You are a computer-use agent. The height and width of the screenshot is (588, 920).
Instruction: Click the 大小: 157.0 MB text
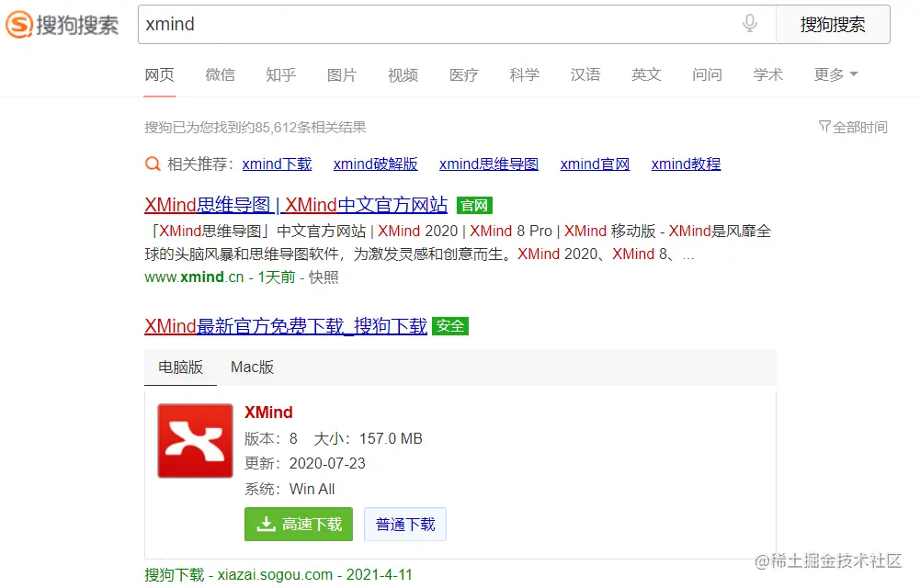[368, 438]
